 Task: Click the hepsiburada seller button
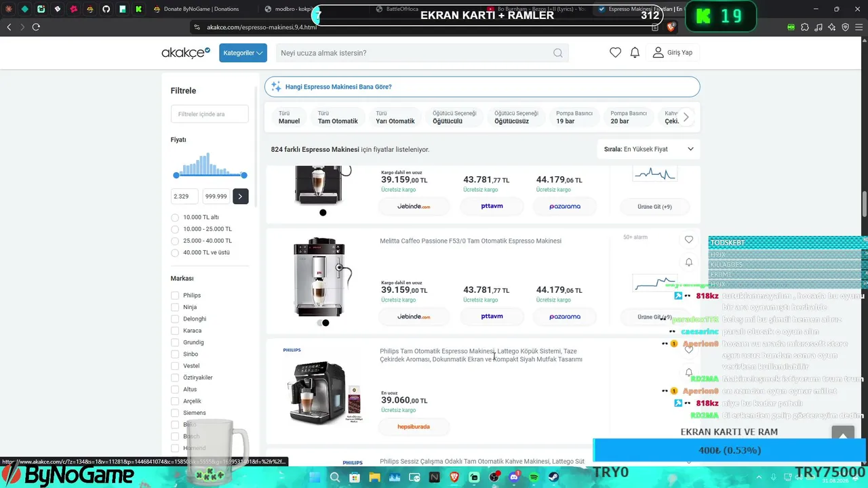point(414,426)
